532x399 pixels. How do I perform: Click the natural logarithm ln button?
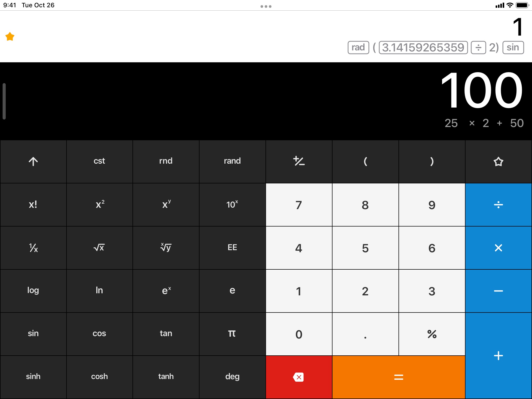pyautogui.click(x=99, y=290)
